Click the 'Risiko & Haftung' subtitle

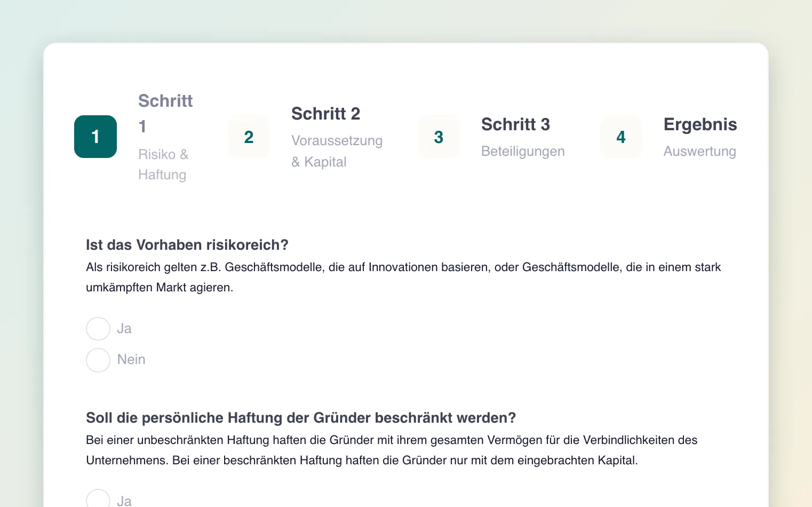(163, 165)
